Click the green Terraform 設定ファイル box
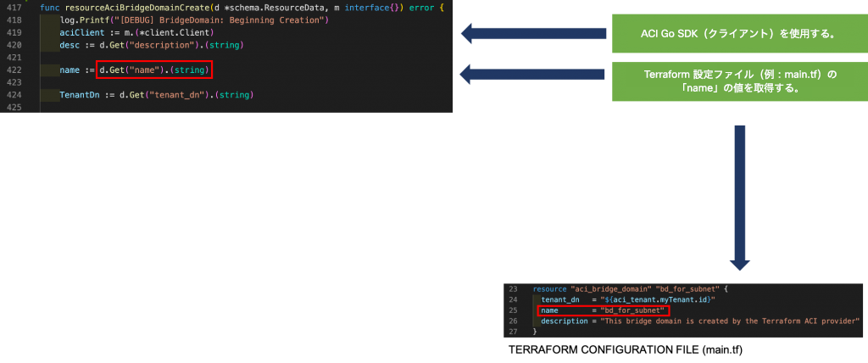Screen dimensions: 868x363 click(x=737, y=81)
